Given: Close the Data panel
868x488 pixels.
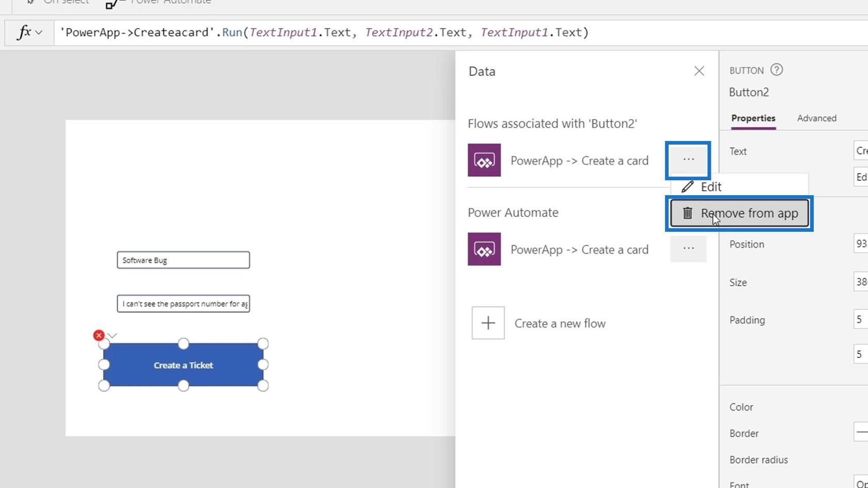Looking at the screenshot, I should pyautogui.click(x=699, y=71).
